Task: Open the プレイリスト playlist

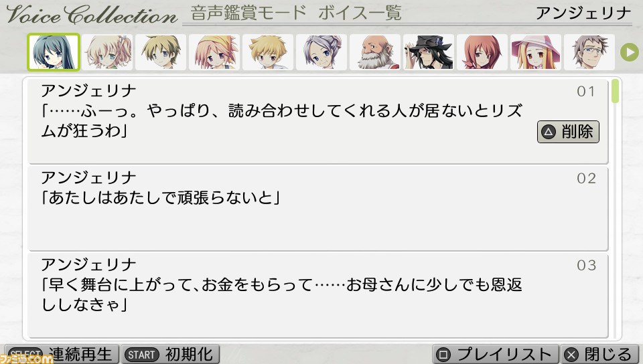Action: [x=496, y=354]
